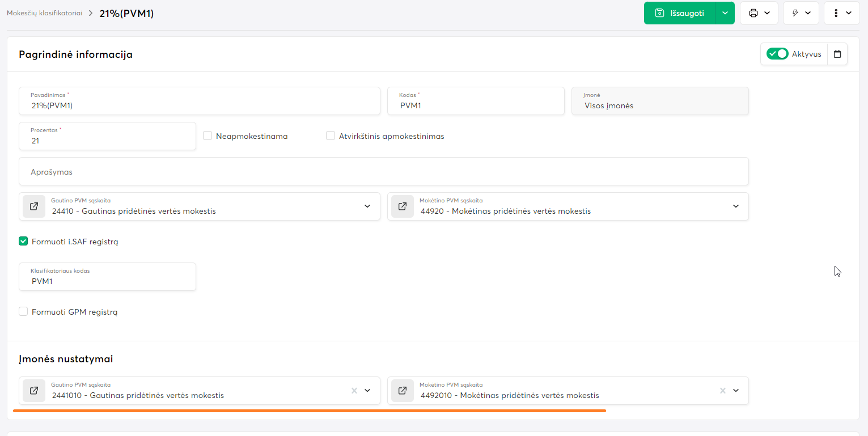Click the calendar icon next to Aktyvus
868x436 pixels.
[x=837, y=54]
